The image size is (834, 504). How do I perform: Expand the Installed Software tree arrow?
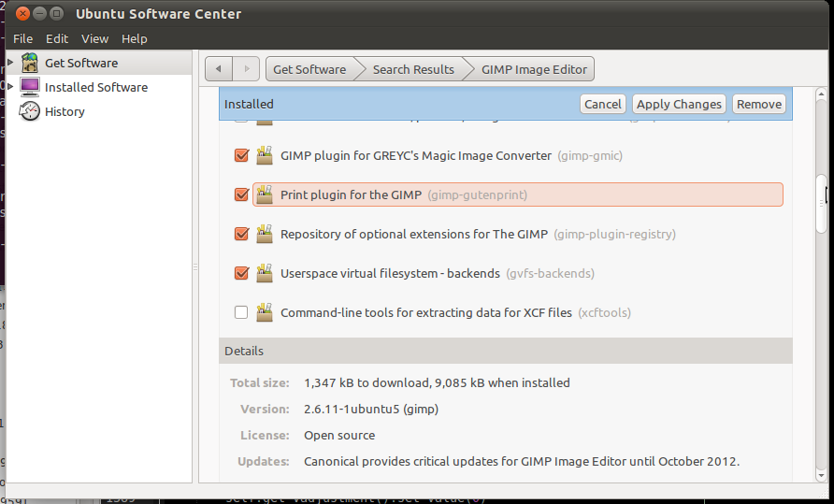pos(10,87)
